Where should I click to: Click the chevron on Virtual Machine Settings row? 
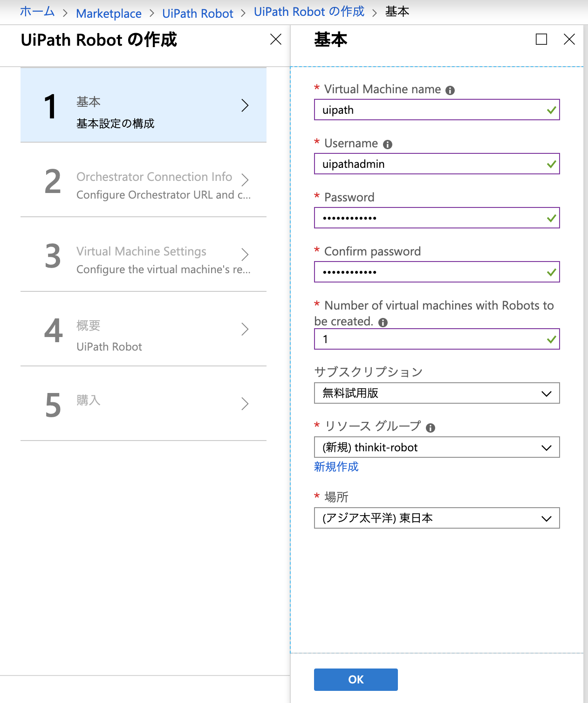pos(245,255)
